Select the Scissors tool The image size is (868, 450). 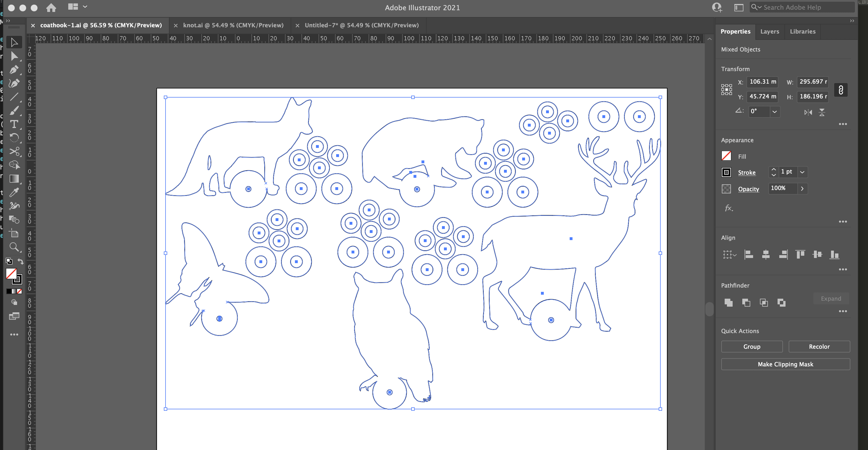pos(14,151)
